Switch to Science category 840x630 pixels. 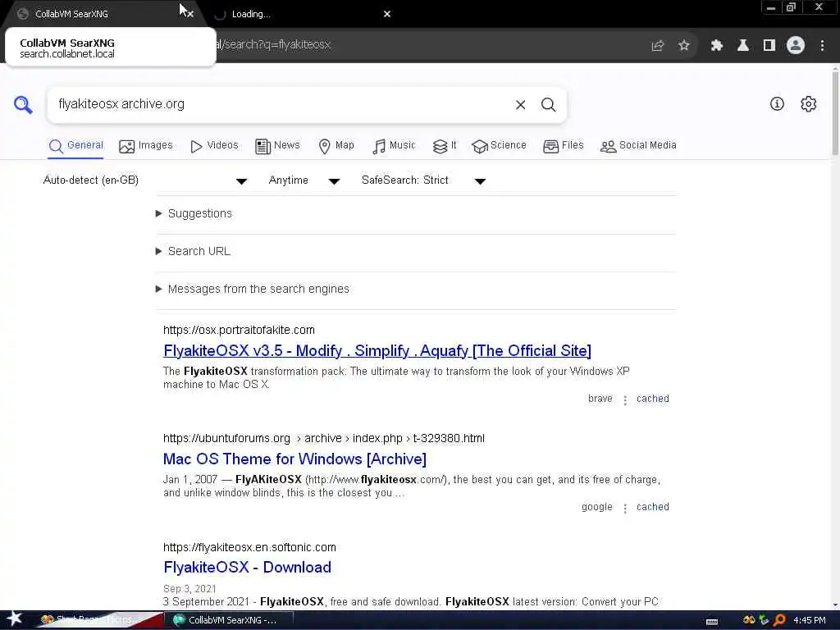pos(499,146)
